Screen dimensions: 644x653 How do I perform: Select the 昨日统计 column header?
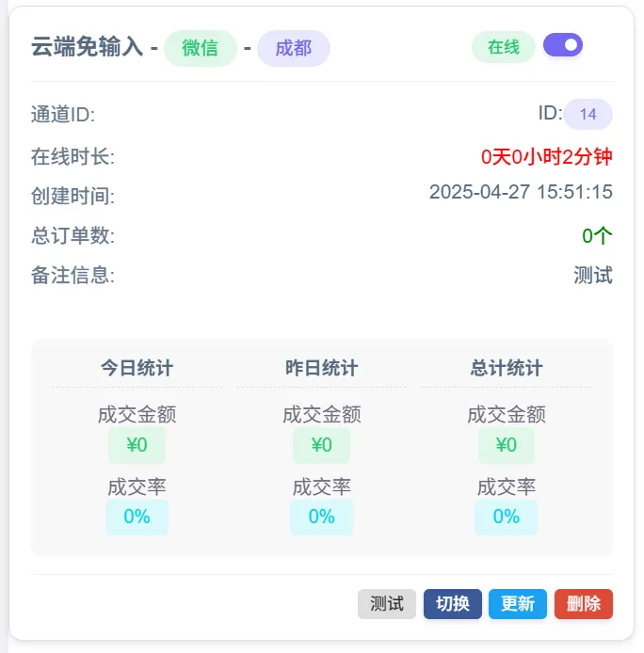tap(321, 368)
